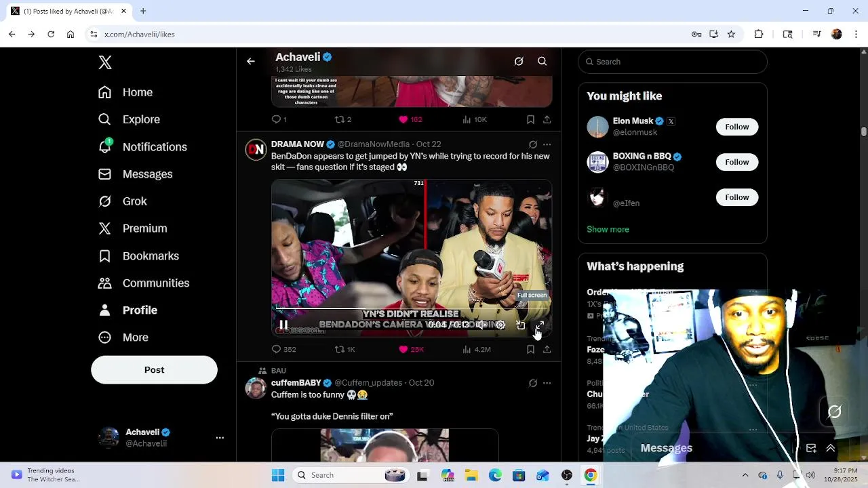Click new message icon in Messages drawer
This screenshot has height=488, width=868.
[811, 448]
